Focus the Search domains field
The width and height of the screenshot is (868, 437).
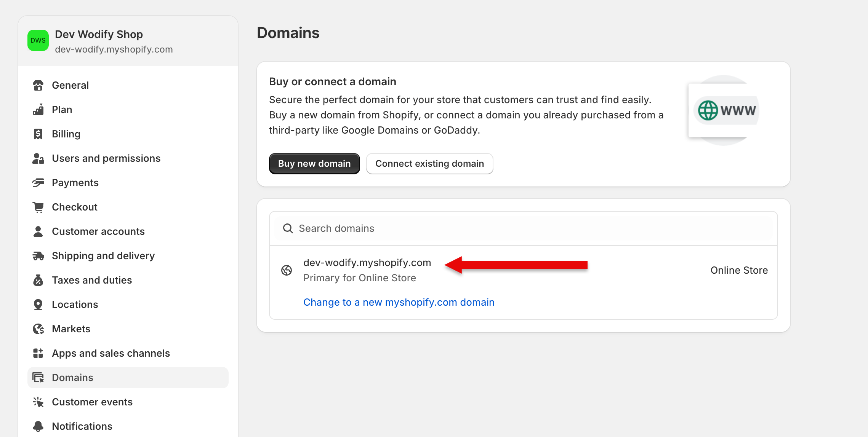(524, 228)
